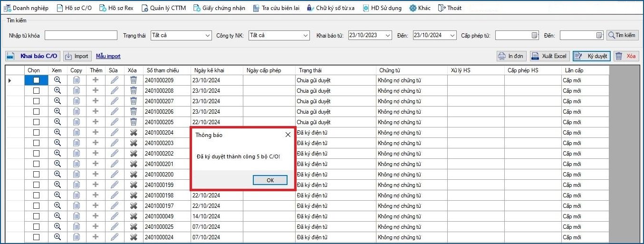Tick the checkbox for row 2401000208
The image size is (644, 244).
coord(36,91)
